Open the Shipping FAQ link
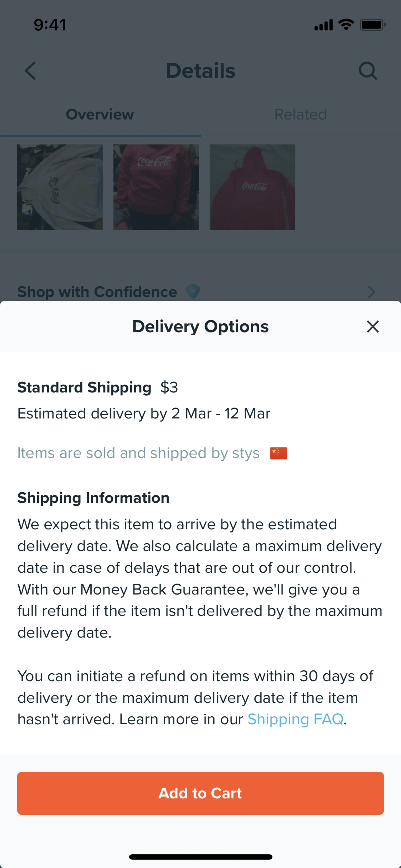 [295, 719]
